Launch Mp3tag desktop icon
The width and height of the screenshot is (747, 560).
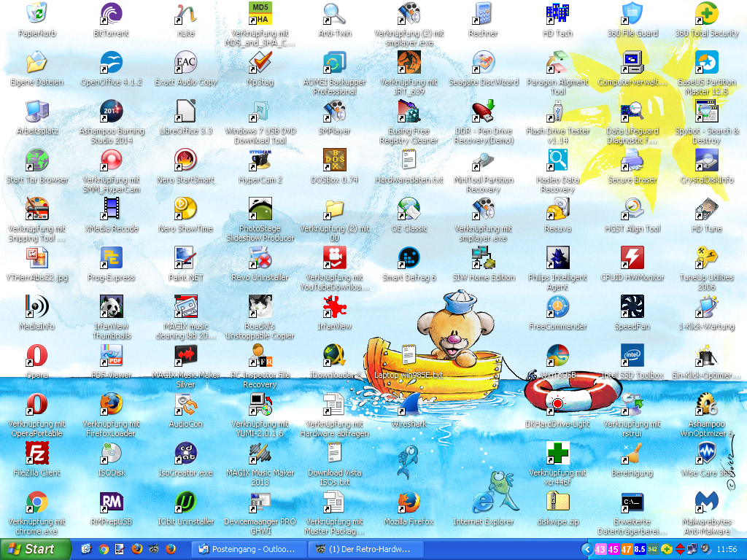point(260,63)
